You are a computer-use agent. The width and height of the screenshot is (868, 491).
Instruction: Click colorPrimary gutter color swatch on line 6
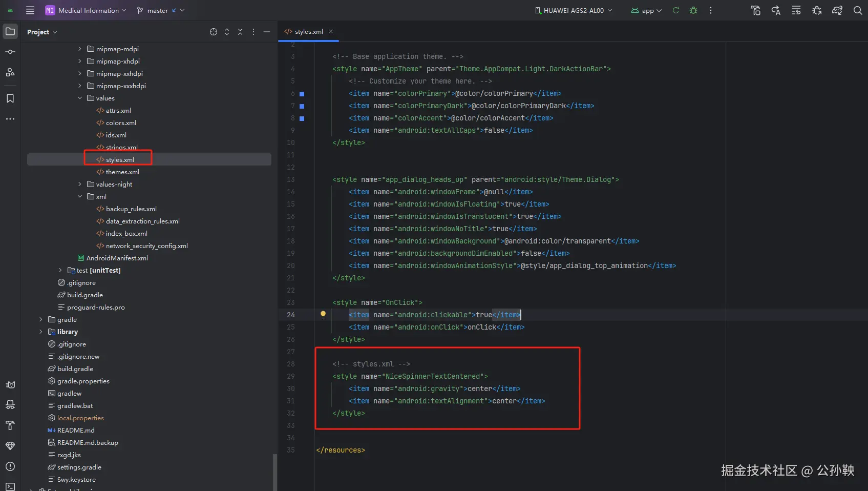302,94
